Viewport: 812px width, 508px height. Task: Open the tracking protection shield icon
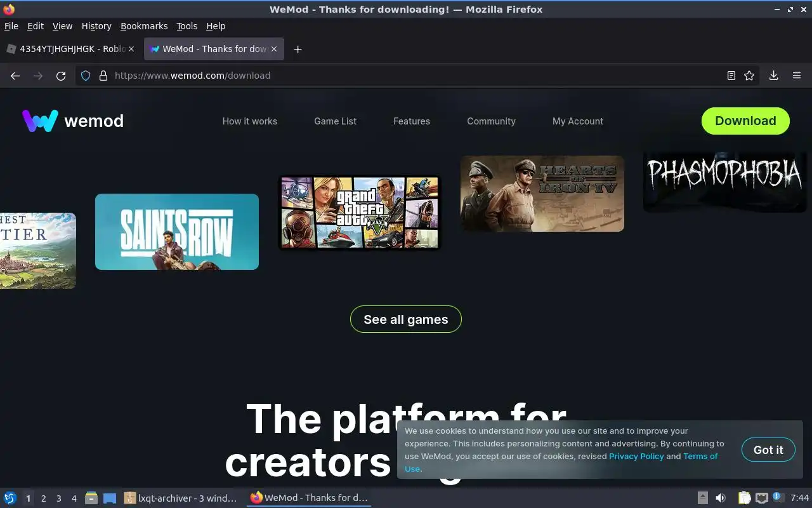click(86, 76)
